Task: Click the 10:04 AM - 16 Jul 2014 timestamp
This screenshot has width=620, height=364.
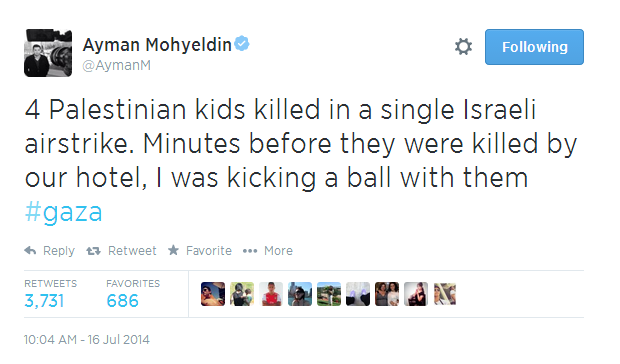Action: pos(87,339)
